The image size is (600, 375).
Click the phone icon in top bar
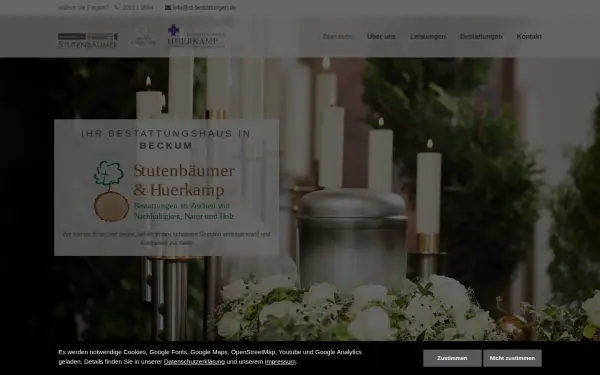(x=117, y=8)
